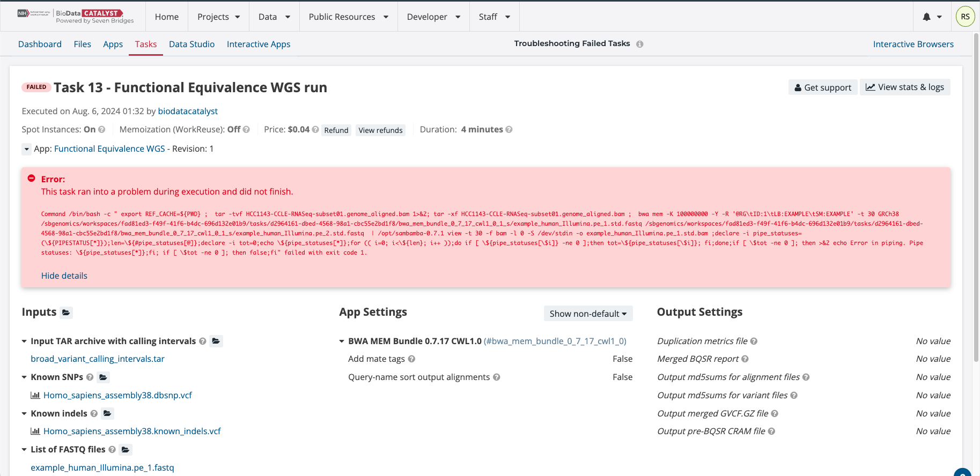980x476 pixels.
Task: Open folder icon for List of FASTQ files
Action: 126,449
